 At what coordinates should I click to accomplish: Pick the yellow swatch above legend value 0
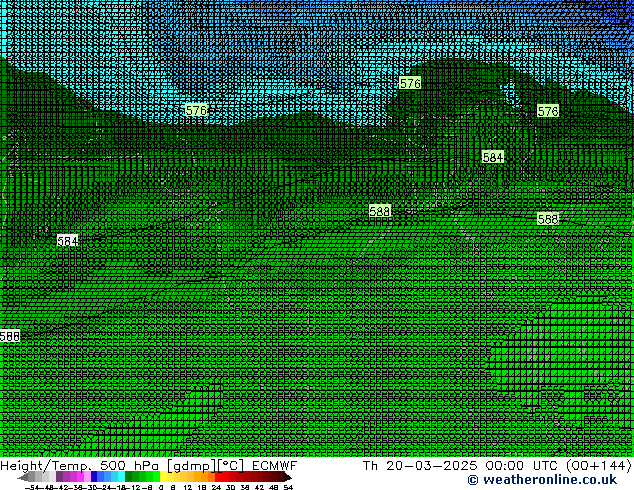click(x=163, y=476)
